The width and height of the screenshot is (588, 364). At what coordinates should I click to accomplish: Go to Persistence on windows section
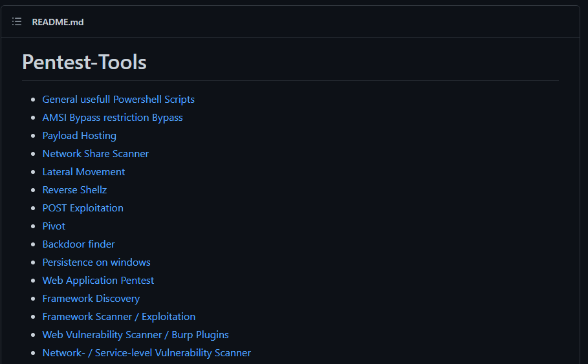[96, 262]
